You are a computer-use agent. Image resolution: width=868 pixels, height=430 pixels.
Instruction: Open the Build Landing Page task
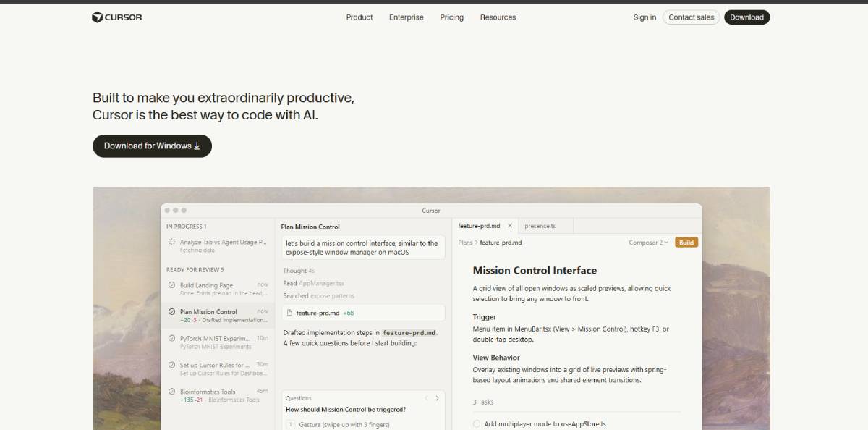[218, 289]
